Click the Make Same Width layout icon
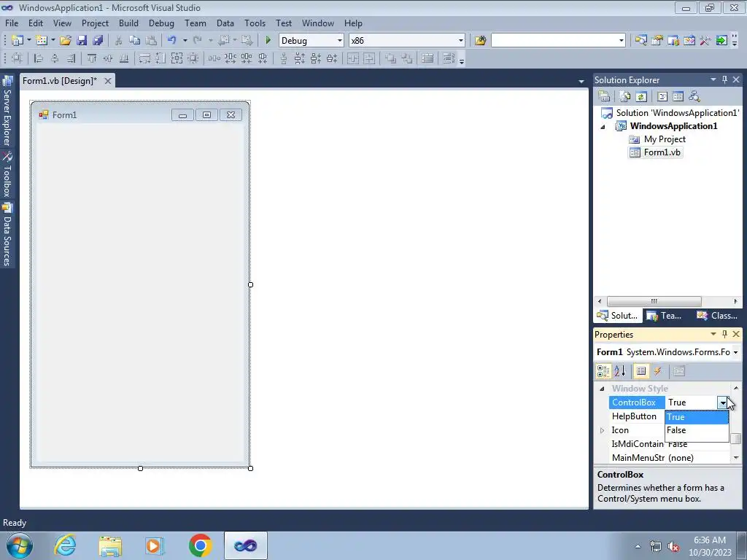 (144, 58)
